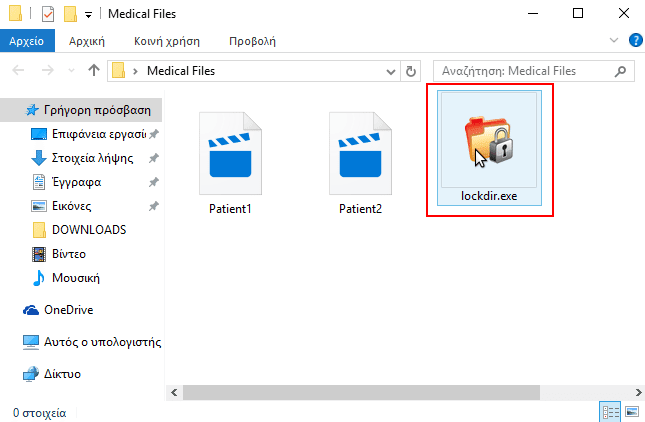Open the Κοινή χρήση ribbon tab

pos(167,41)
